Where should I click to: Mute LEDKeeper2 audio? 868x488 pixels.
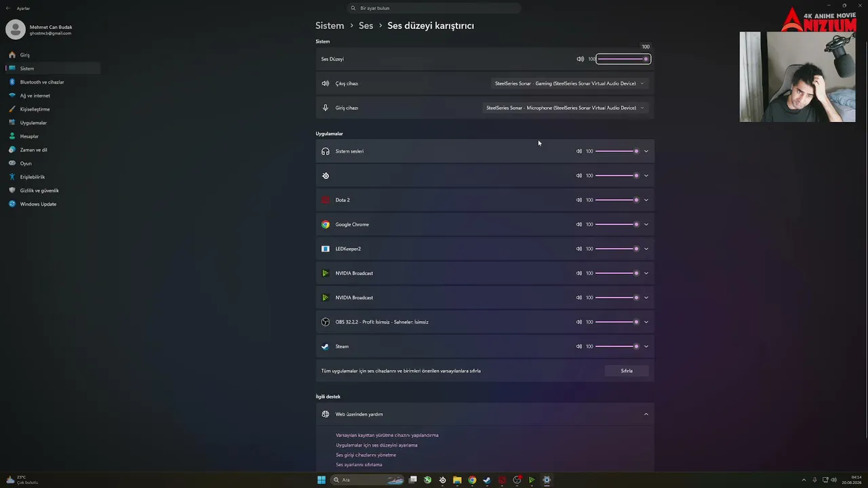coord(579,249)
